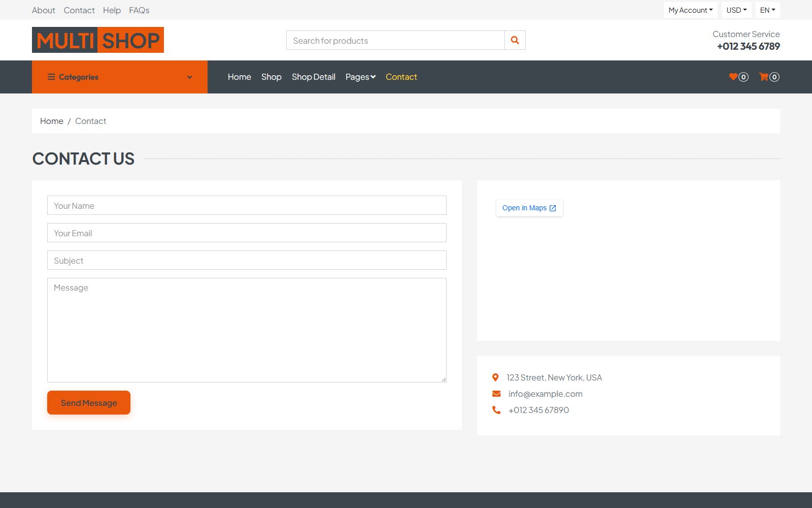Open the USD currency dropdown
Screen dimensions: 812x508
pos(736,10)
